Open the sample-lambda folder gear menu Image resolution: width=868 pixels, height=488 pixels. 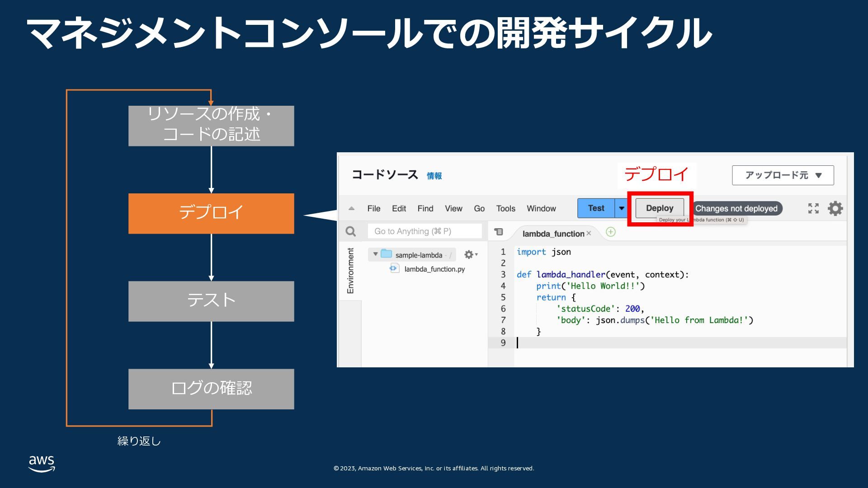click(471, 255)
